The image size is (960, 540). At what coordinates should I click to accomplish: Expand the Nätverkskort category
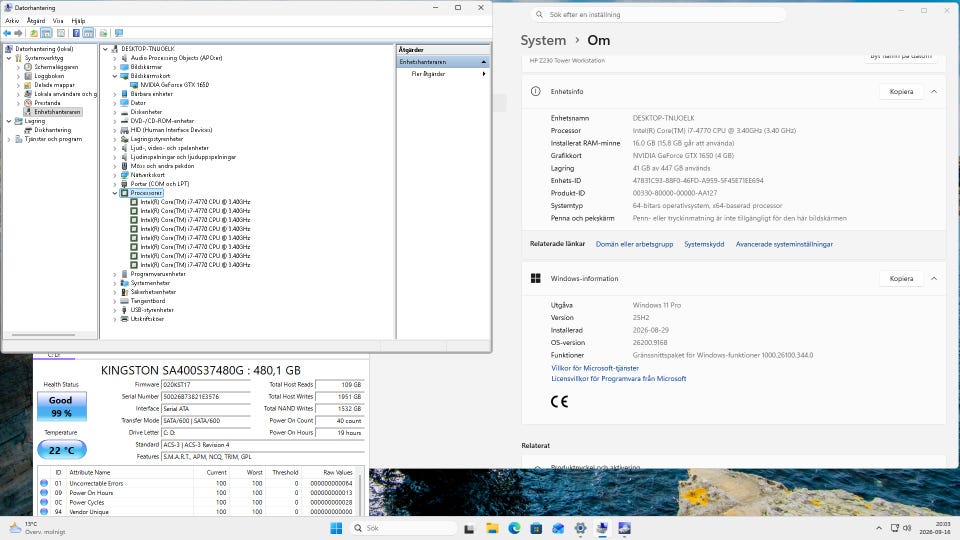click(x=114, y=175)
